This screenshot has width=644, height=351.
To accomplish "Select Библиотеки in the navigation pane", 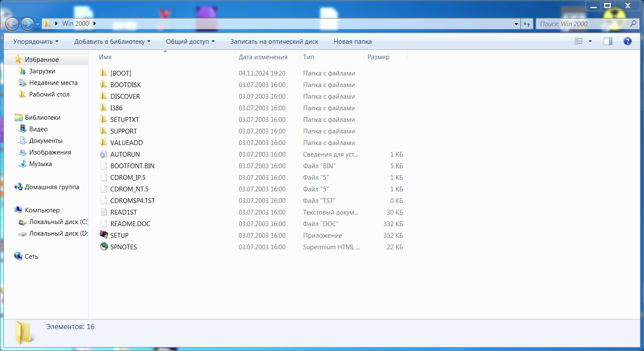I will tap(43, 118).
